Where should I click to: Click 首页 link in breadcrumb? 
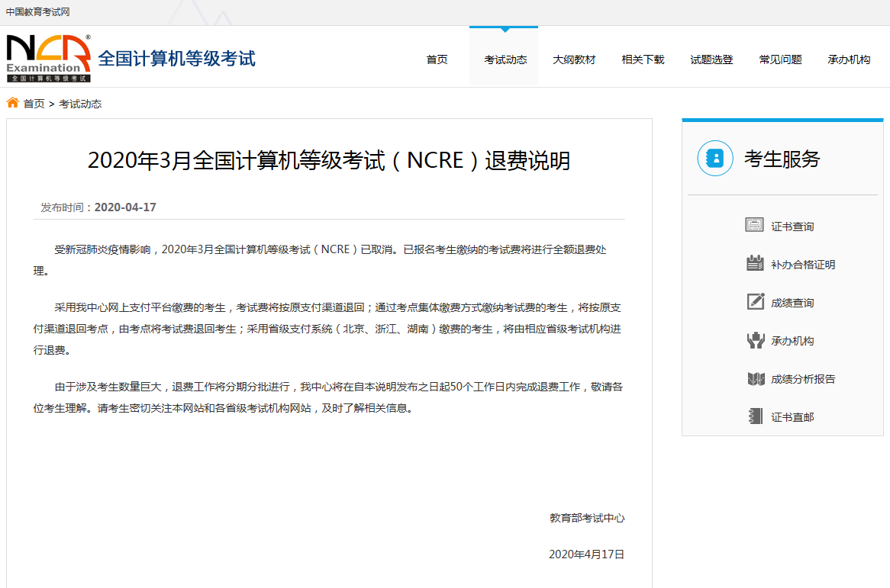(34, 104)
